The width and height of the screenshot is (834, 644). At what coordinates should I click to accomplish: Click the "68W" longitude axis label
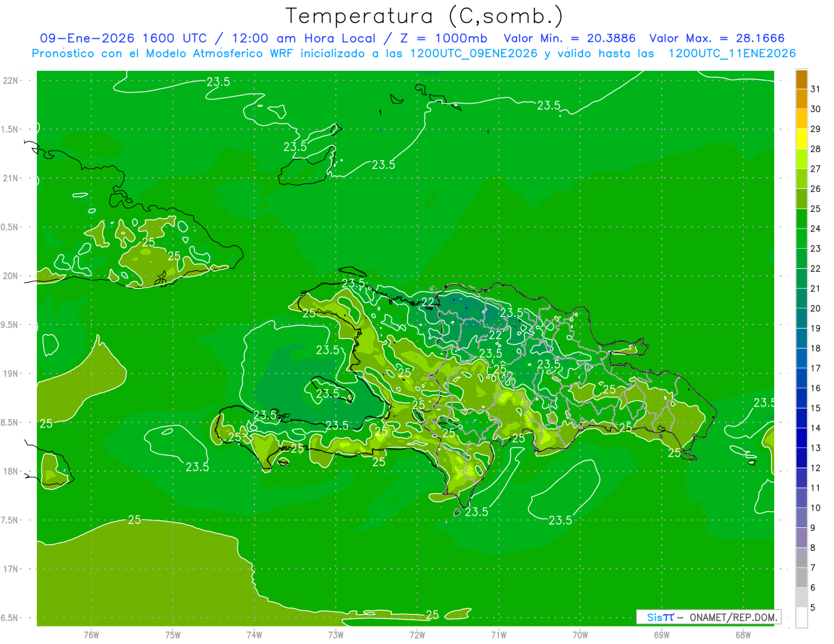point(743,634)
